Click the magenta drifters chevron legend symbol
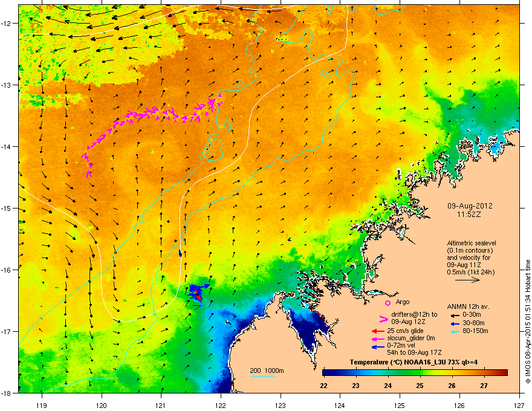532x411 pixels. pyautogui.click(x=383, y=319)
